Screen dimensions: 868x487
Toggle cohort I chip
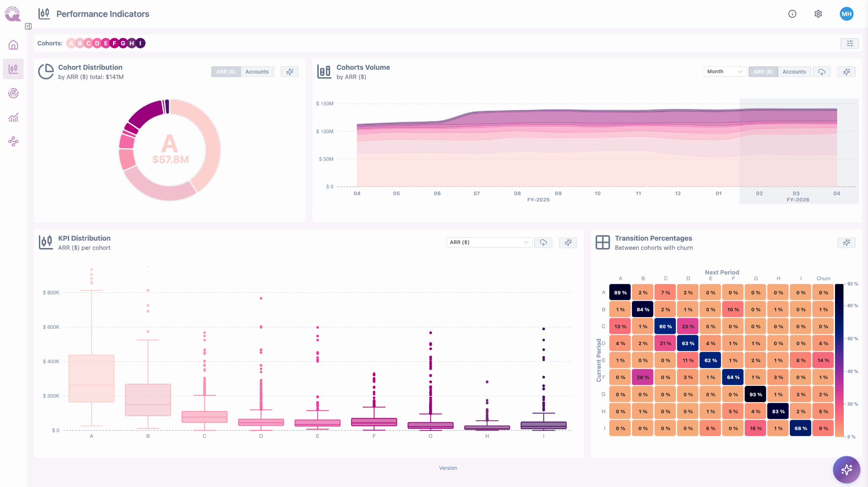[x=141, y=43]
